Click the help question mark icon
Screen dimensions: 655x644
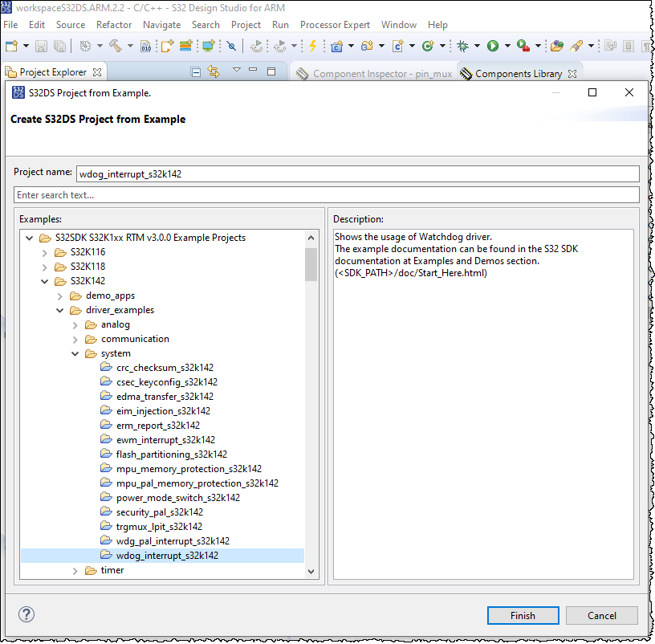26,614
